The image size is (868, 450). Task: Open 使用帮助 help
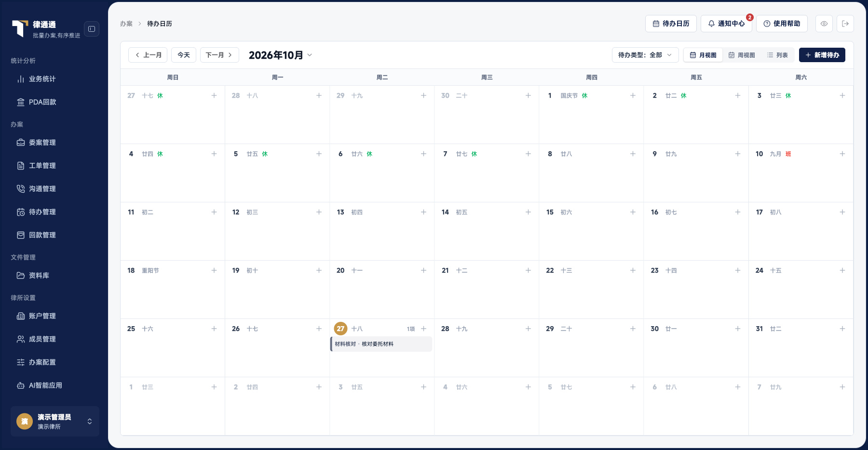[x=782, y=24]
